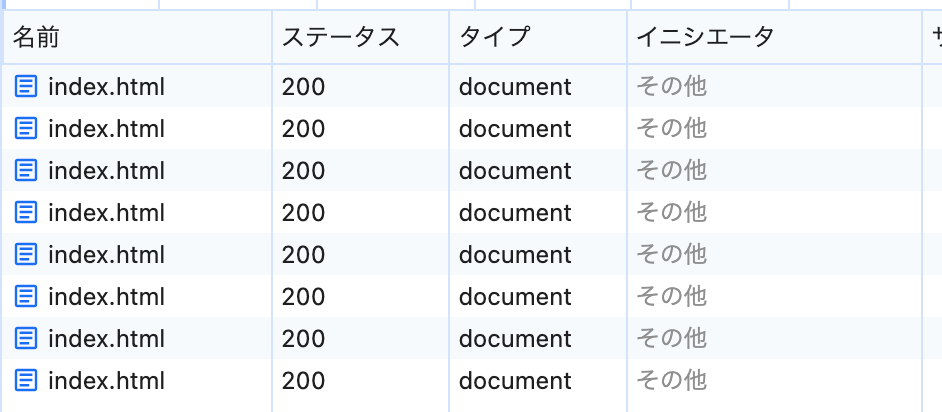The image size is (942, 412).
Task: Sort by the ステータス column header
Action: [x=340, y=38]
